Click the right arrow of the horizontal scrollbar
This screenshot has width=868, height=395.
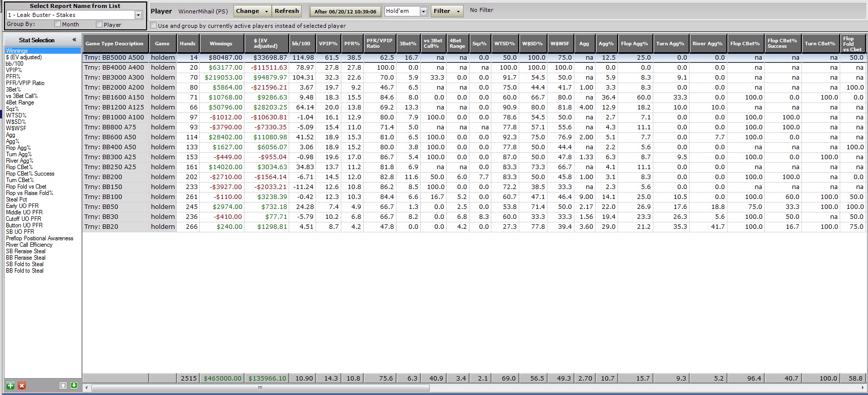tap(863, 388)
